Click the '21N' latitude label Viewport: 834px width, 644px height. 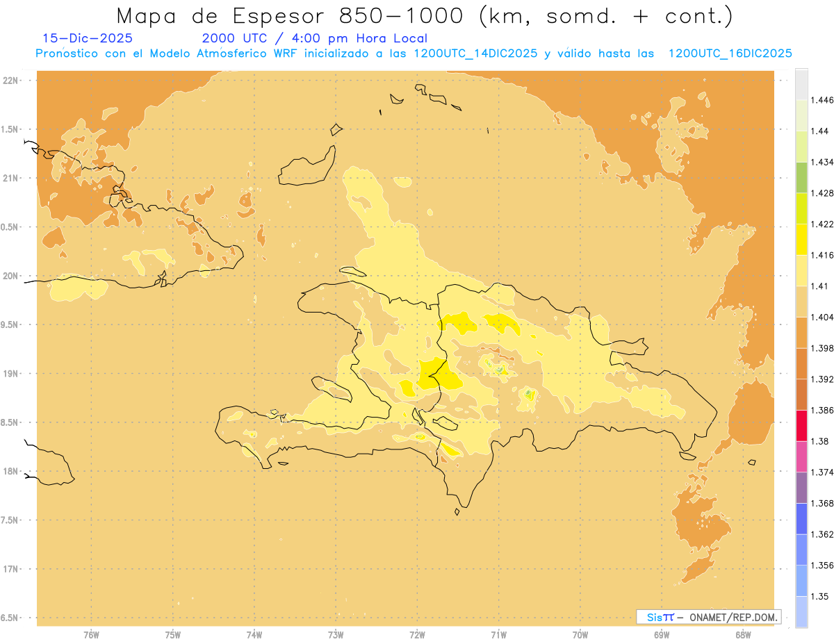click(10, 179)
